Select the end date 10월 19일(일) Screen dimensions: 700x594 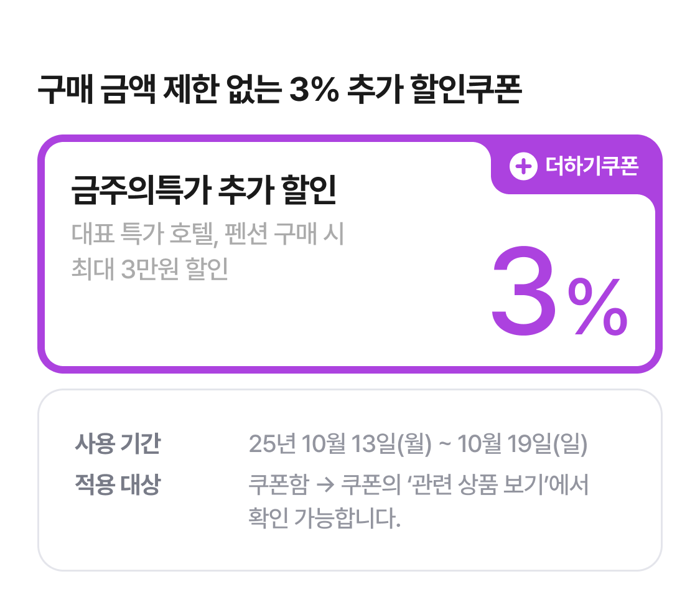point(523,445)
